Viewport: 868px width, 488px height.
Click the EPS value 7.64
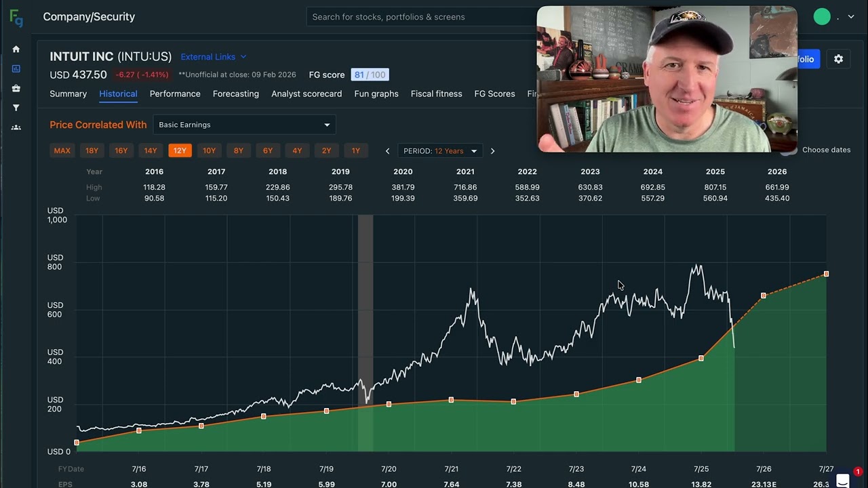pyautogui.click(x=451, y=485)
